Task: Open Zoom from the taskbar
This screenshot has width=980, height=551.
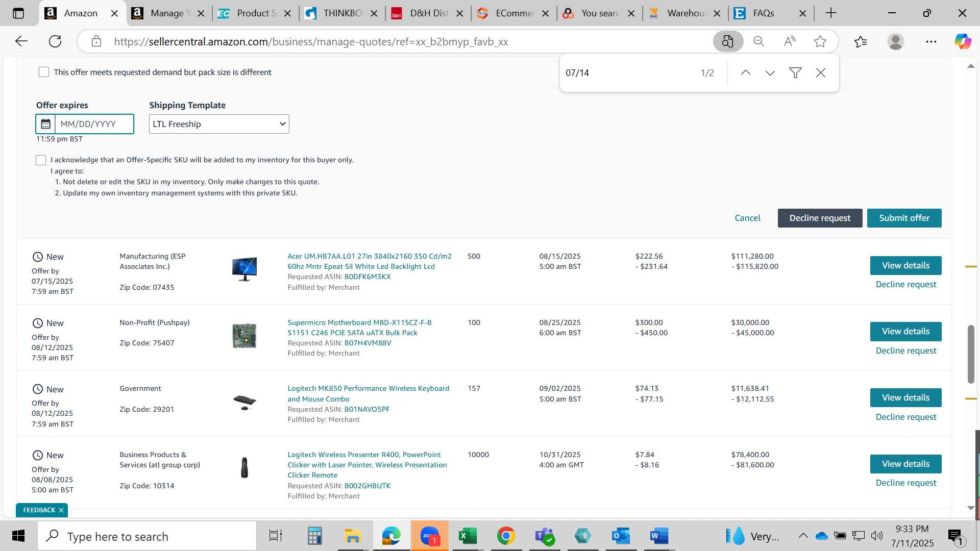Action: point(430,536)
